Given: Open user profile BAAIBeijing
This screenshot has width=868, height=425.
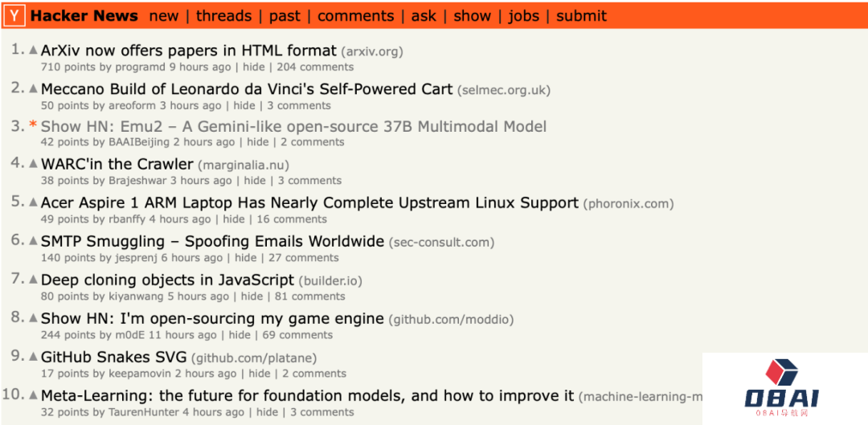Looking at the screenshot, I should click(139, 142).
